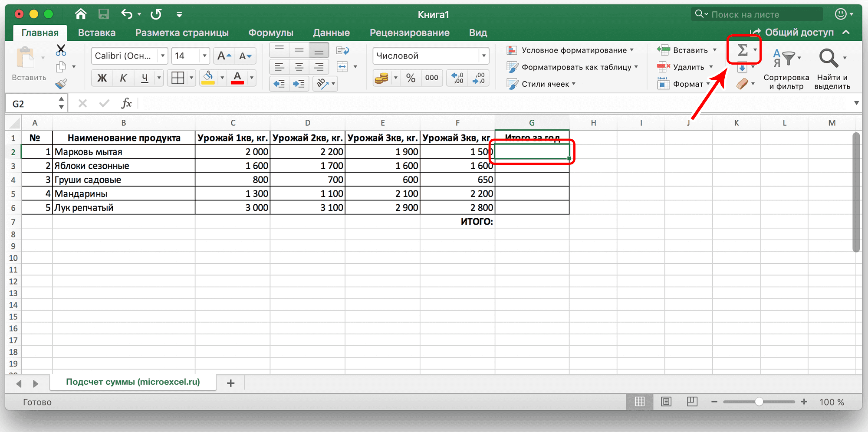
Task: Click the AutoSum Σ icon
Action: click(743, 50)
